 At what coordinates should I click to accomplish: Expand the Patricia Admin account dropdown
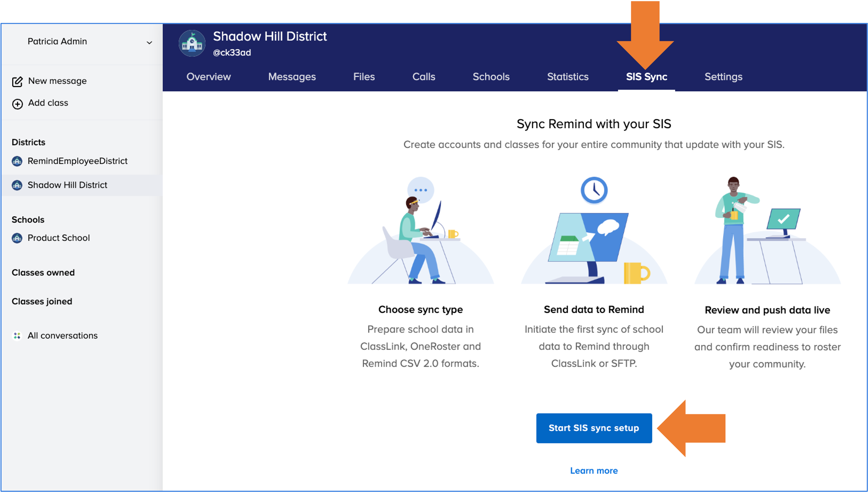point(149,42)
